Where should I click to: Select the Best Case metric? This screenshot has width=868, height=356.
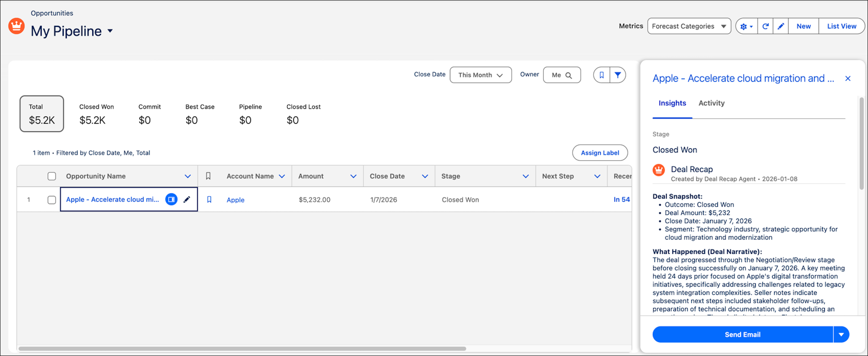click(200, 114)
